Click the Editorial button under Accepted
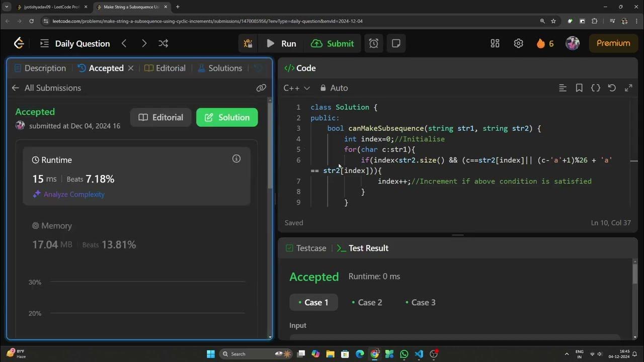 tap(161, 117)
